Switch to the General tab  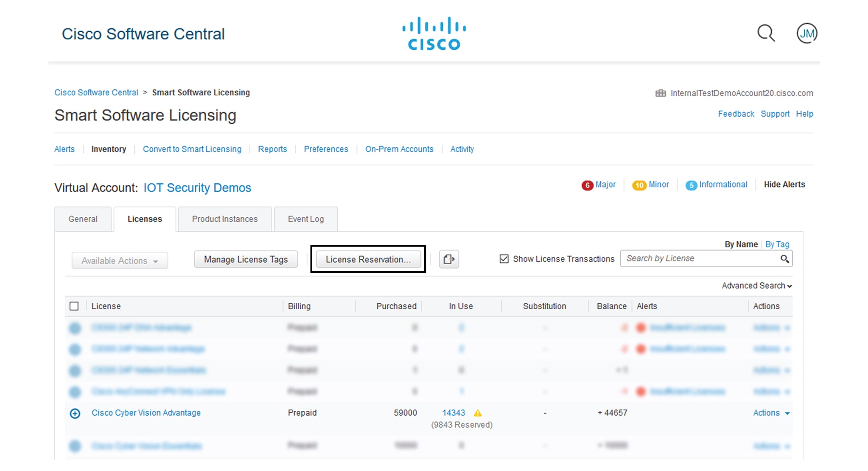(x=83, y=219)
